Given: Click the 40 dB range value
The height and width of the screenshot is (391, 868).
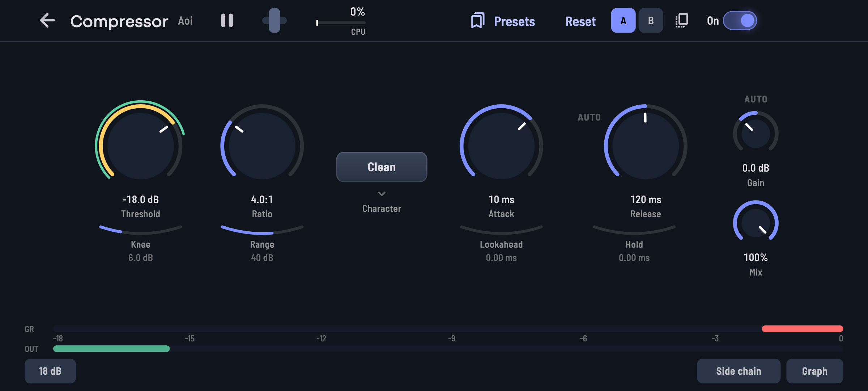Looking at the screenshot, I should coord(262,258).
